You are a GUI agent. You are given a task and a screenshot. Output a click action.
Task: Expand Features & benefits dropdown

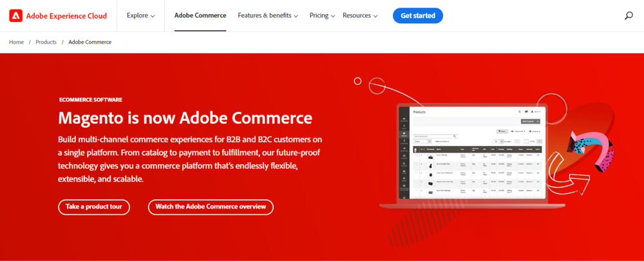[268, 15]
